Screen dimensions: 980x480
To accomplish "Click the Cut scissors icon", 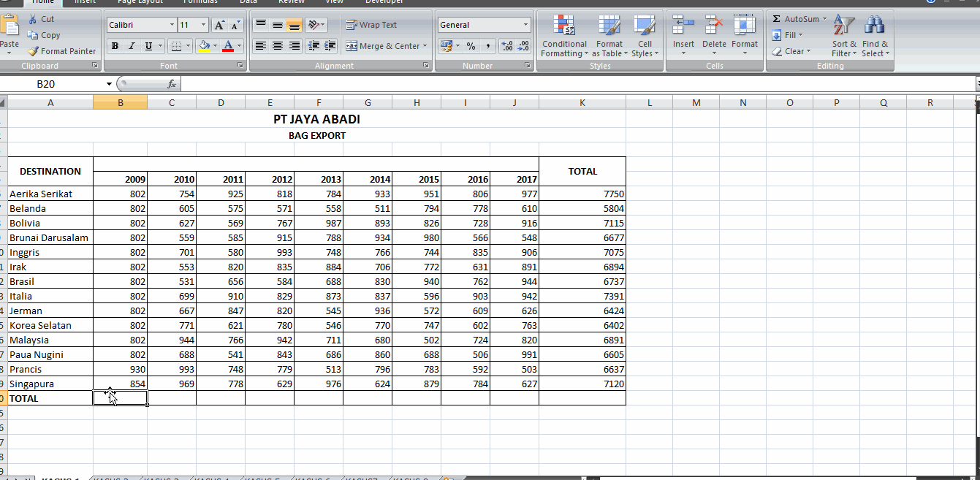I will 33,19.
